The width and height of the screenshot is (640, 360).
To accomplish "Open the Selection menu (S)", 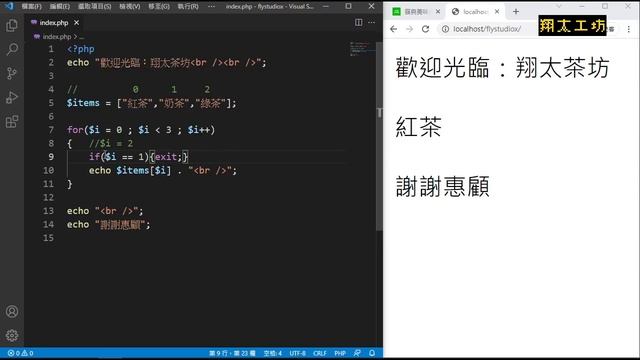I will [x=94, y=7].
